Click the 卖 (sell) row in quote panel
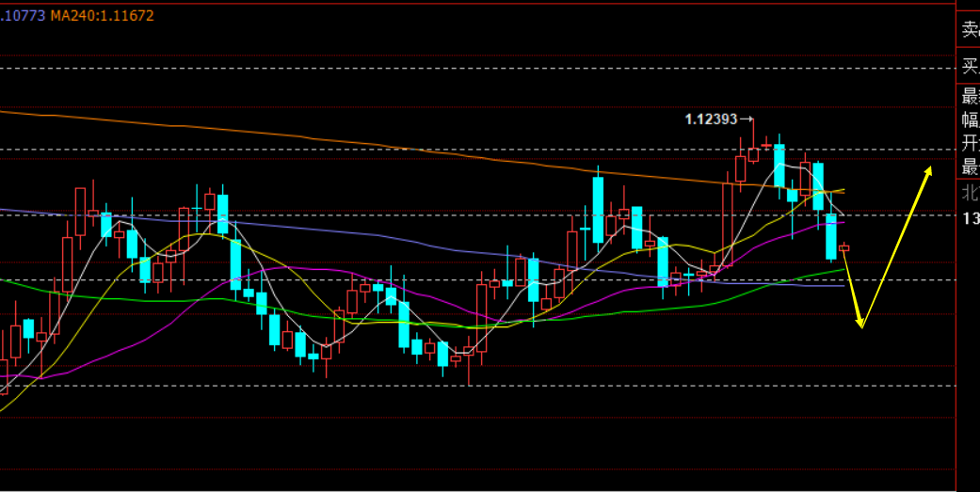This screenshot has height=492, width=980. click(x=969, y=29)
